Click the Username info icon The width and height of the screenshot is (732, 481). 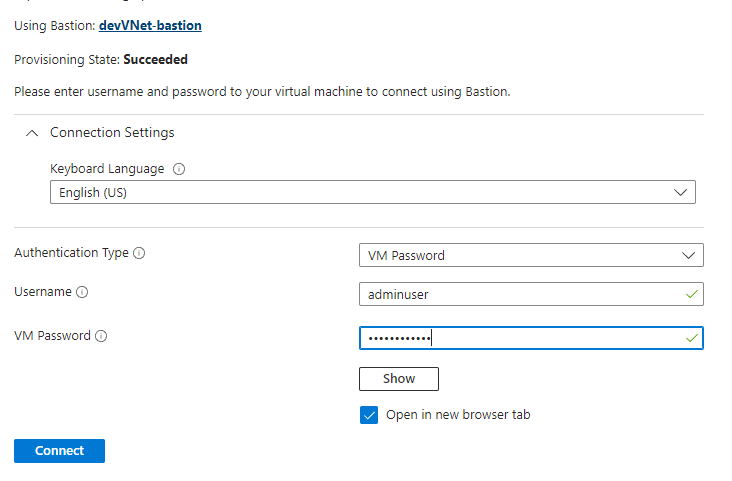coord(82,292)
